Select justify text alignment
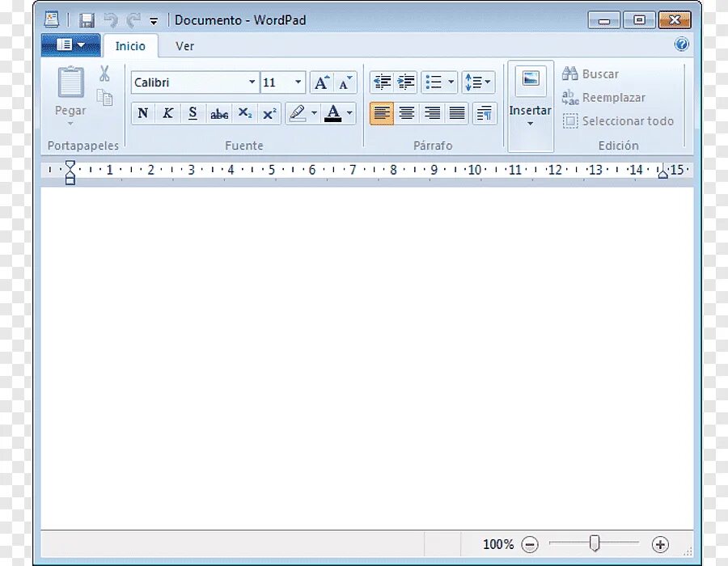The image size is (728, 566). tap(457, 113)
